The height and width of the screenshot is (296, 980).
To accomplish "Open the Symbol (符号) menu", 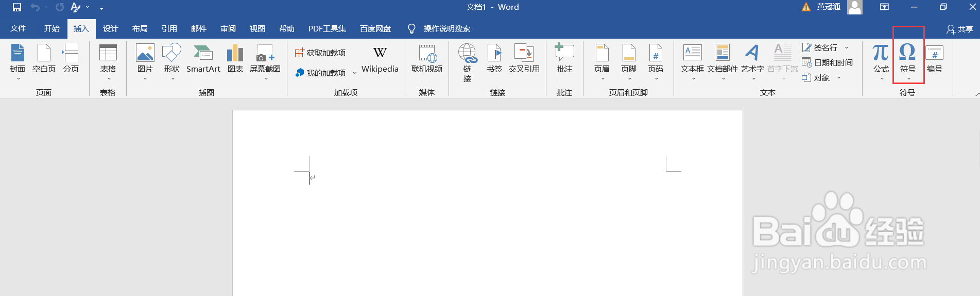I will 908,62.
